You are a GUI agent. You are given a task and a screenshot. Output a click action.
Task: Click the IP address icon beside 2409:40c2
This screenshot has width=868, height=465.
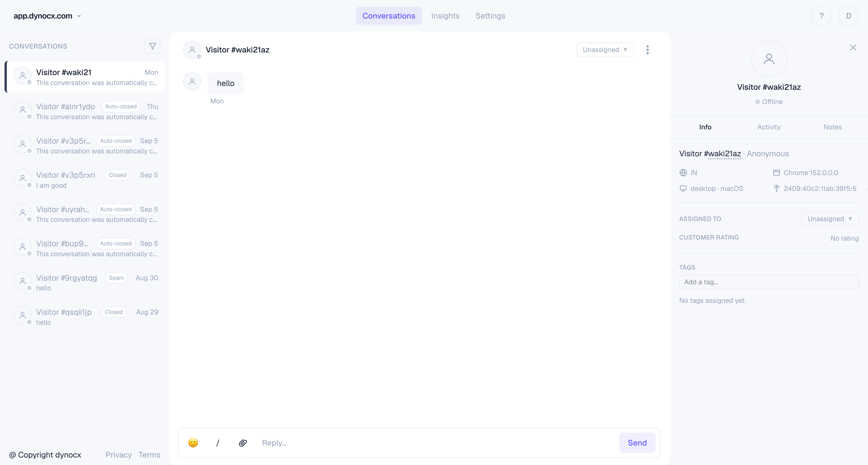point(776,188)
